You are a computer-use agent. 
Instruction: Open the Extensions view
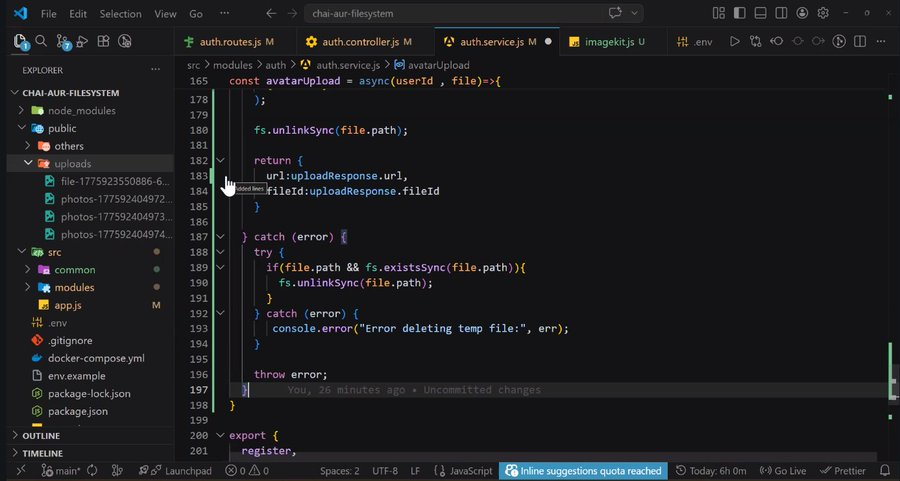(x=103, y=41)
